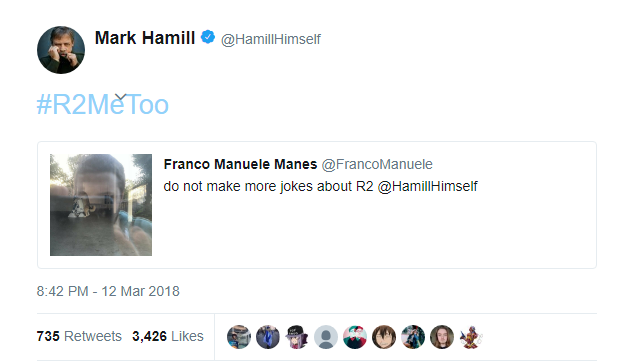Open the long-haired person avatar
635x364 pixels.
(x=442, y=337)
